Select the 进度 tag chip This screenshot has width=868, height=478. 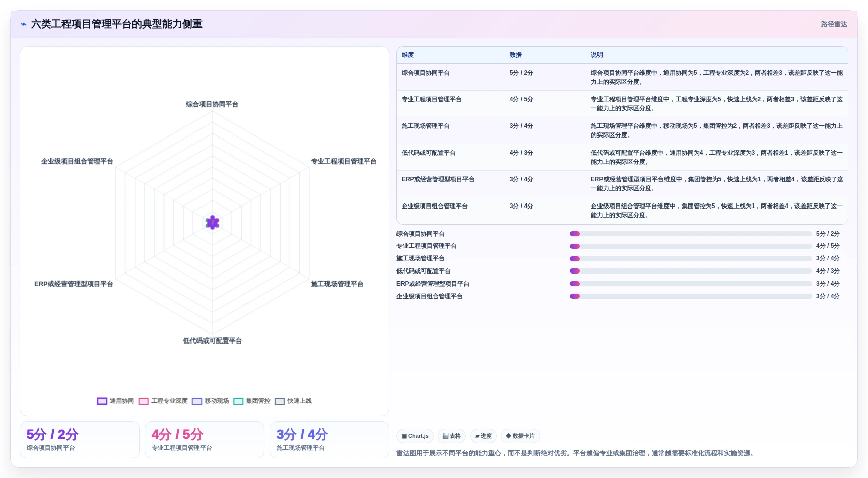[x=483, y=436]
